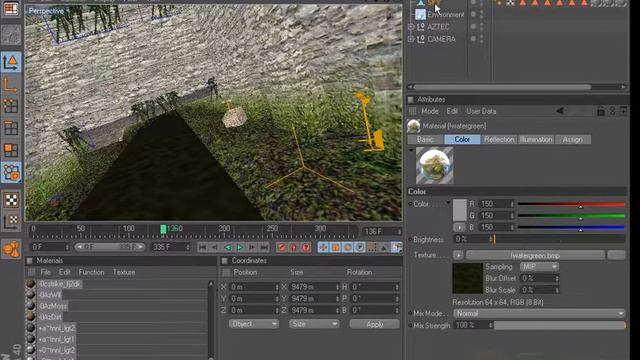Click the Attributes lock icon
The height and width of the screenshot is (360, 640).
(x=600, y=111)
